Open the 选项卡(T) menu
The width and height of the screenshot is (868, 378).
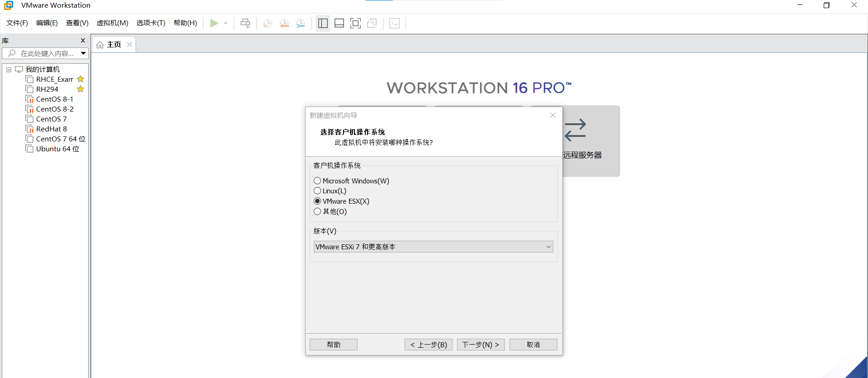[151, 23]
